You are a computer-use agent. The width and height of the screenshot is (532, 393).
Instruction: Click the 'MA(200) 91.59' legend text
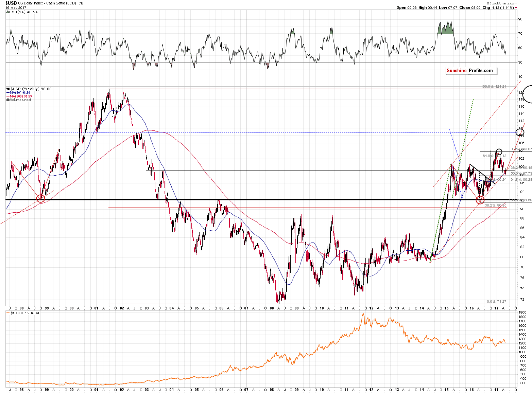(21, 96)
